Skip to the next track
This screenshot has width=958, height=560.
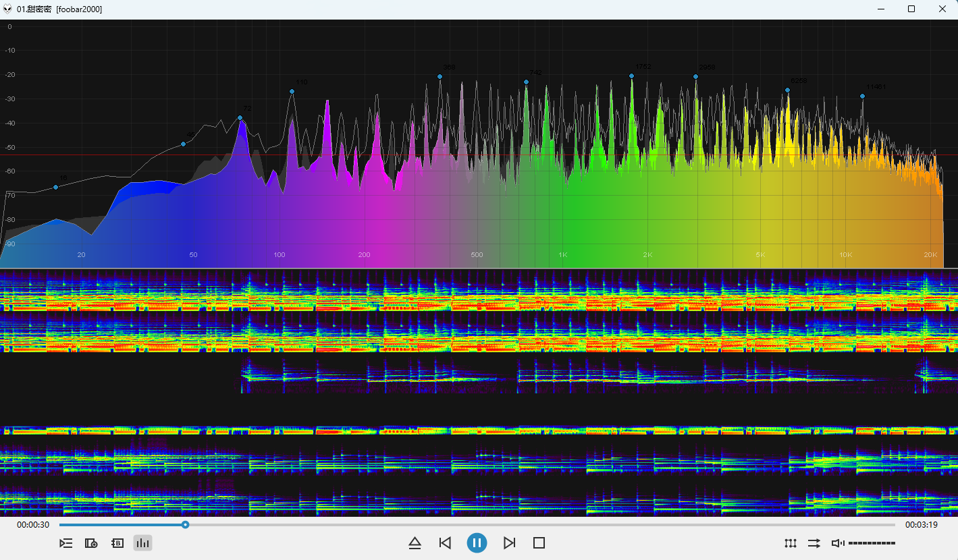(x=510, y=543)
